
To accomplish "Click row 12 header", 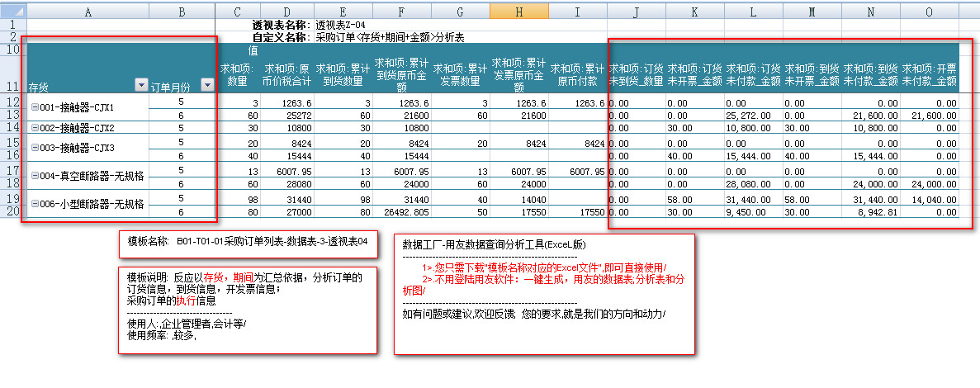I will (13, 102).
